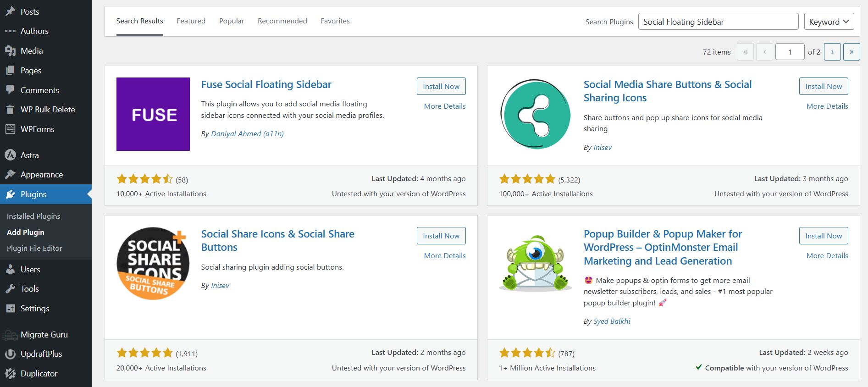Click the Authors dots icon
Image resolution: width=868 pixels, height=387 pixels.
tap(10, 31)
